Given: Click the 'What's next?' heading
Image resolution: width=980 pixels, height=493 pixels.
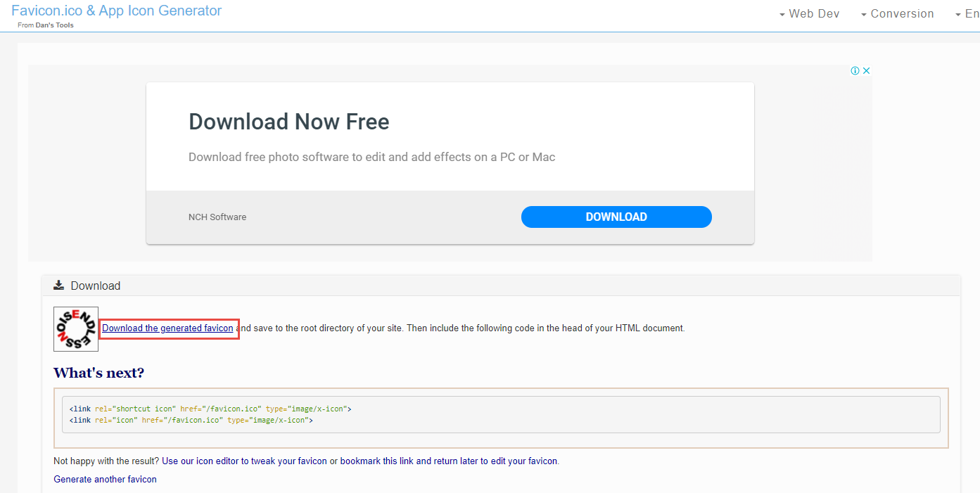Looking at the screenshot, I should click(98, 373).
